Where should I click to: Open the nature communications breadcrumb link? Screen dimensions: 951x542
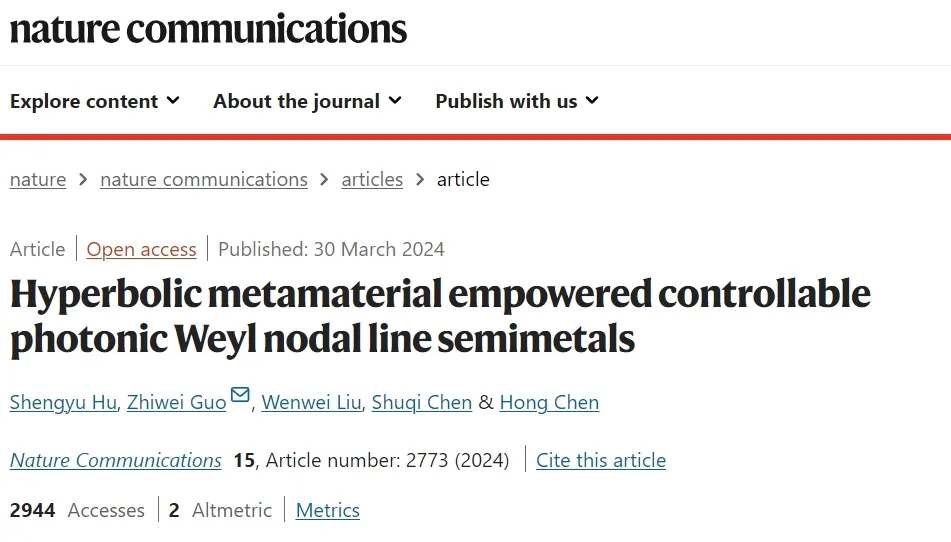(x=204, y=180)
